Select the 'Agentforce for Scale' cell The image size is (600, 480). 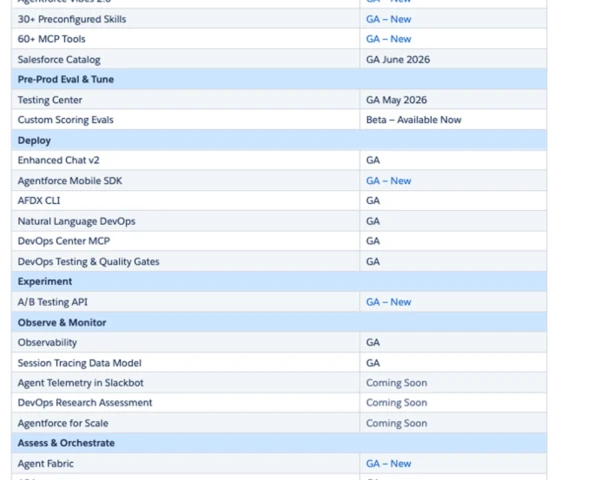186,423
